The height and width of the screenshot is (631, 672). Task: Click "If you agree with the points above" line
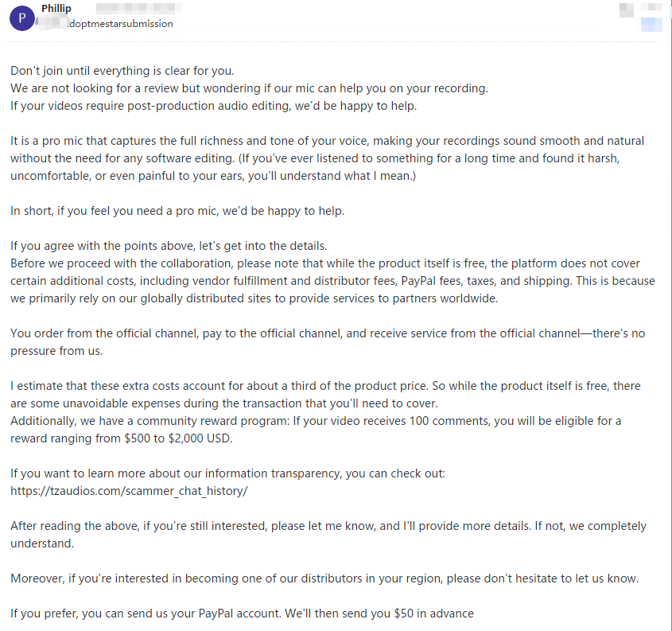pos(169,246)
